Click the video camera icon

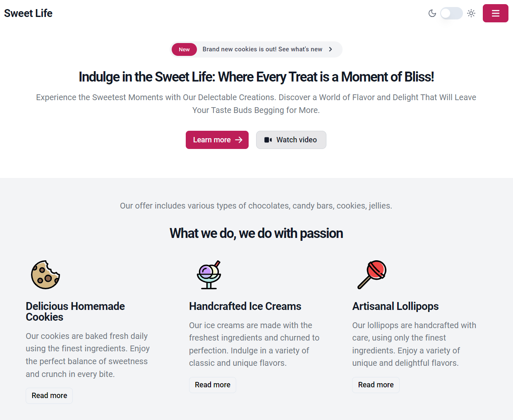pos(268,140)
